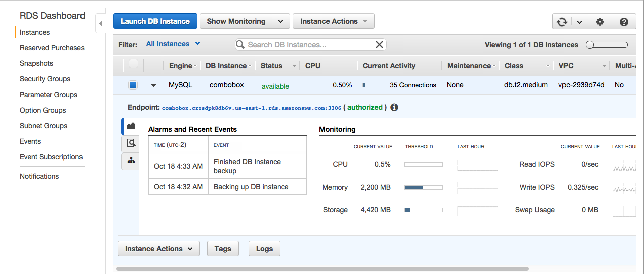Click the Memory threshold bar
This screenshot has width=644, height=274.
click(x=423, y=187)
